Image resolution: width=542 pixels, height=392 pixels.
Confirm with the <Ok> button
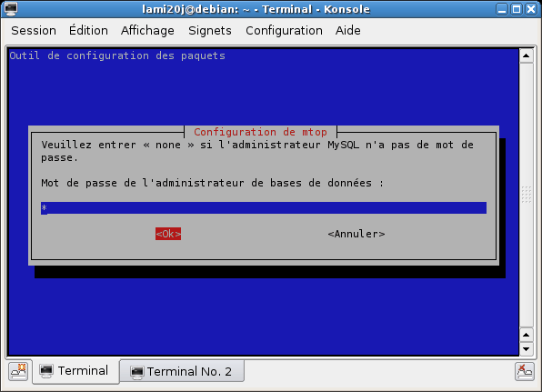[168, 234]
